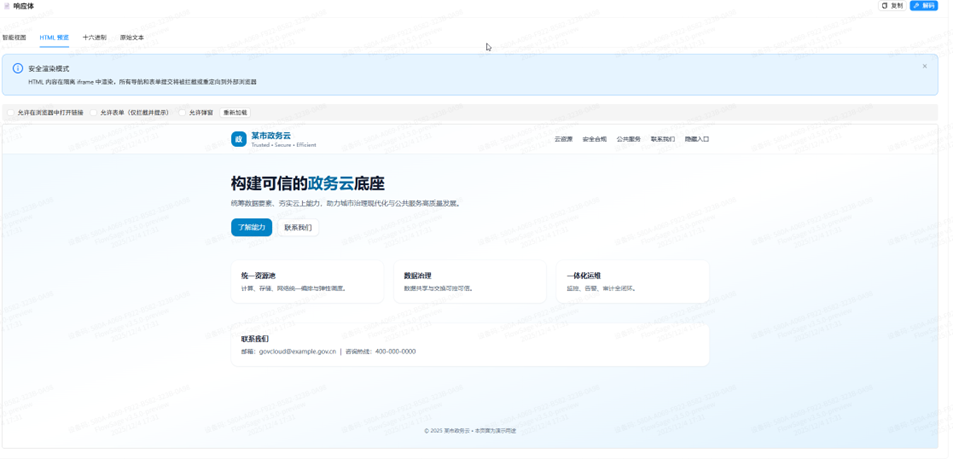953x459 pixels.
Task: Check the 允许弹窗 checkbox
Action: tap(182, 112)
